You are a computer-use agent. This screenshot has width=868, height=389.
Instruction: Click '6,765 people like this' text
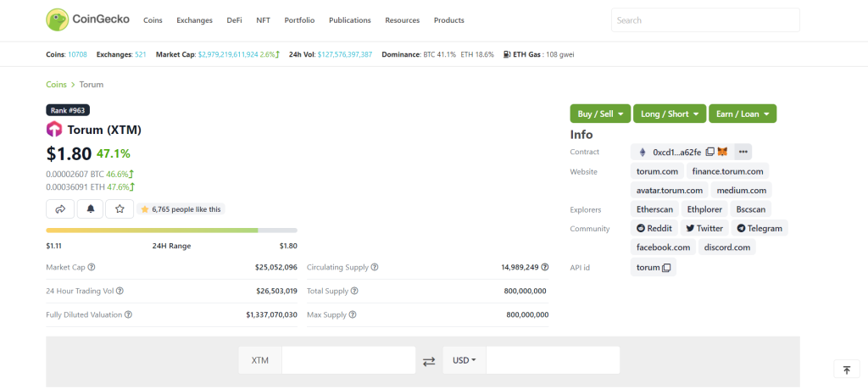coord(186,209)
